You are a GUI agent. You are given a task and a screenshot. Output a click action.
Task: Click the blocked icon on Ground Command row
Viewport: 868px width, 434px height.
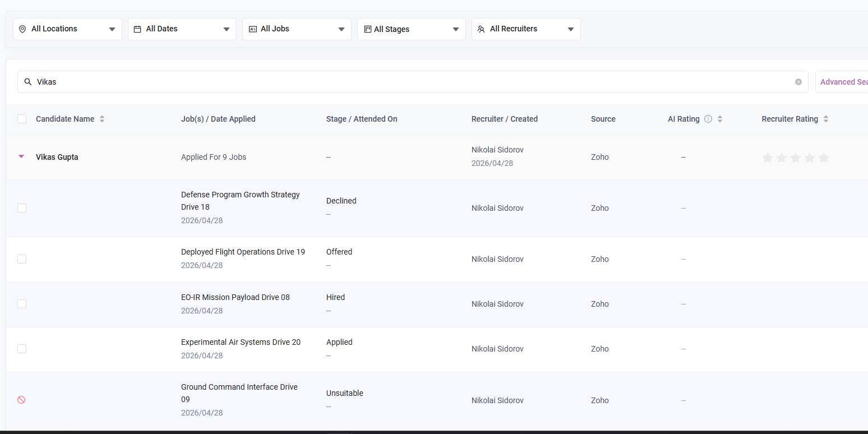[x=21, y=400]
